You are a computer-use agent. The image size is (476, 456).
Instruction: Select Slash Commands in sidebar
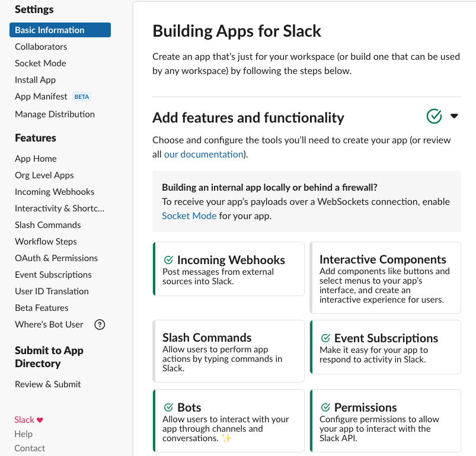47,225
